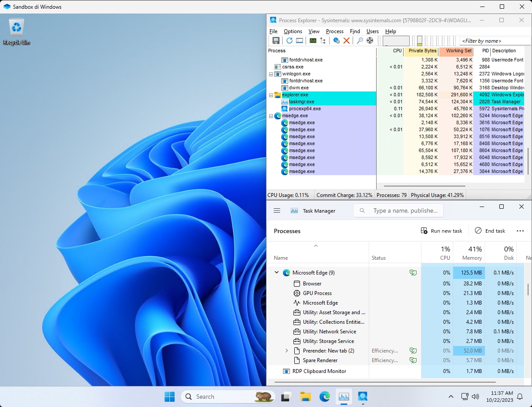The image size is (532, 407).
Task: Select the Find Window's Process crosshair icon
Action: 370,41
